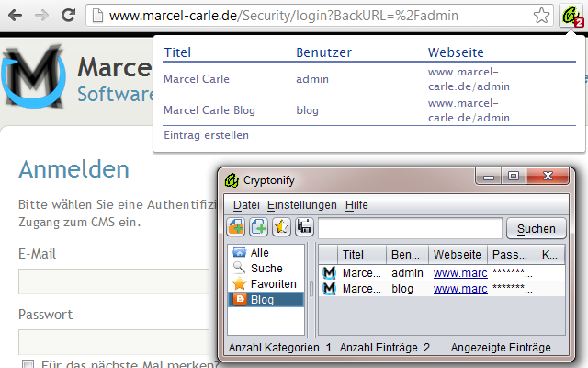588x368 pixels.
Task: Click the add new entry toolbar icon
Action: 259,227
